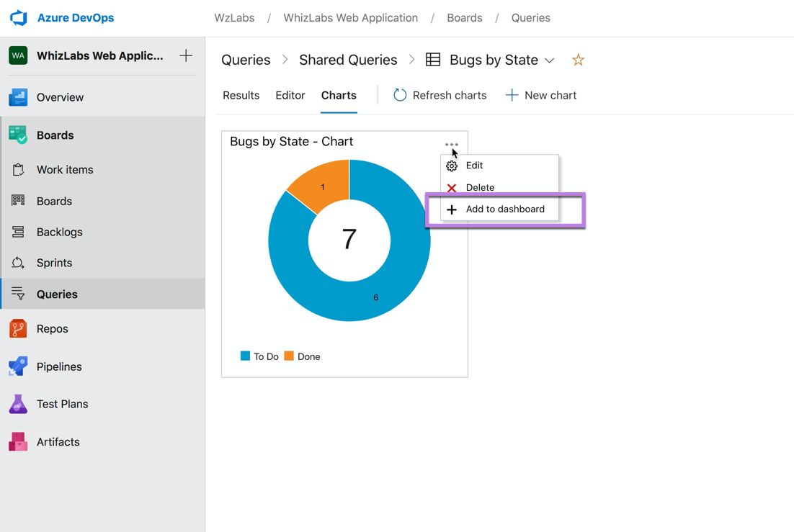Click the Refresh charts circular arrow icon

point(400,94)
